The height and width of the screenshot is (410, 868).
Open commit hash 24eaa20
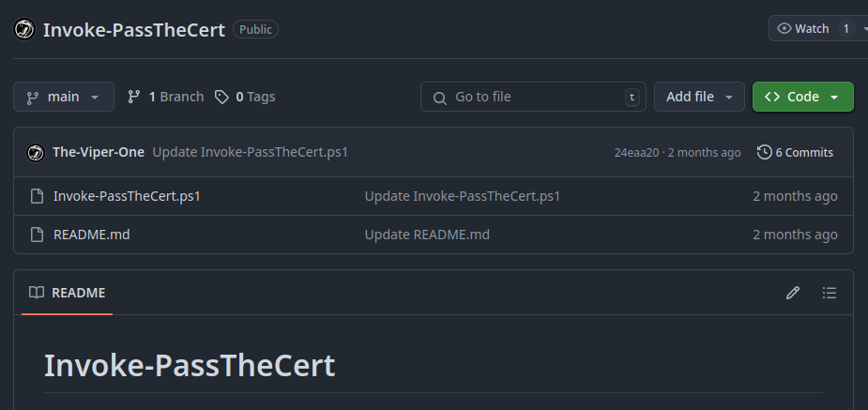(x=636, y=153)
